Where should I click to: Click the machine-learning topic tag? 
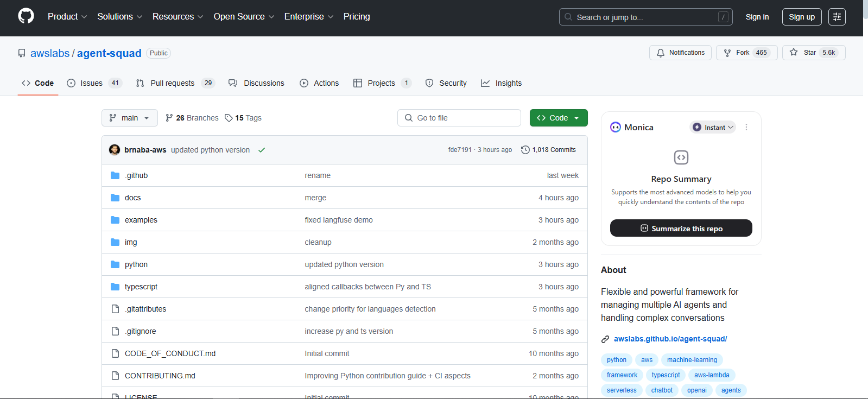pyautogui.click(x=692, y=360)
